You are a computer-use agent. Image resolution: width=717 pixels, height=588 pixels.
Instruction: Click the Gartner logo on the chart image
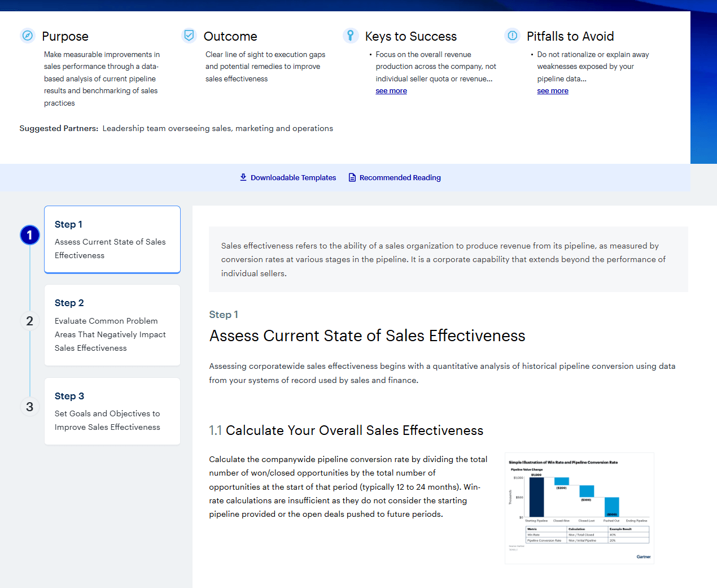(x=644, y=556)
